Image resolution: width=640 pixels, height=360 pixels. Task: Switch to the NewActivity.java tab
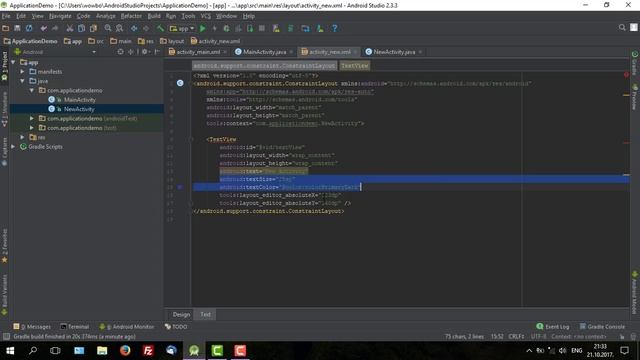(394, 52)
